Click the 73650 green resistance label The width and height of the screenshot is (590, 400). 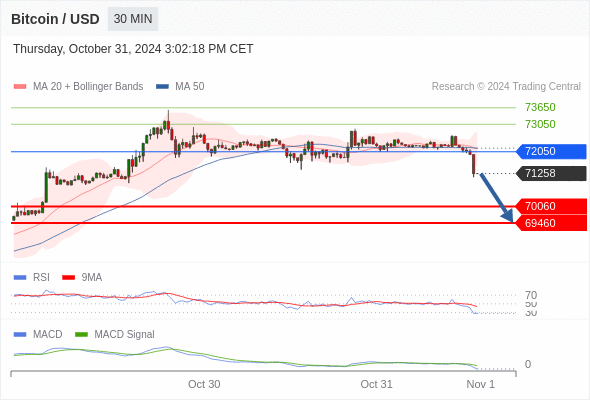tap(540, 107)
